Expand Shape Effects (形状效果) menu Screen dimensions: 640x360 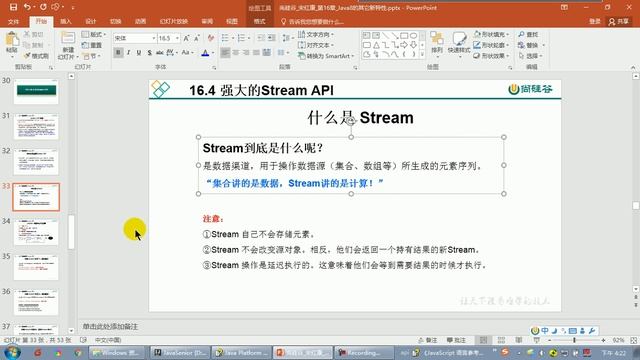coord(491,56)
